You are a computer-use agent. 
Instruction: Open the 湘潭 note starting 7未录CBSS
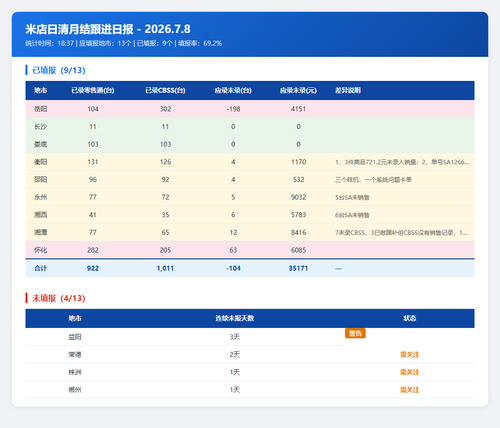coord(401,233)
